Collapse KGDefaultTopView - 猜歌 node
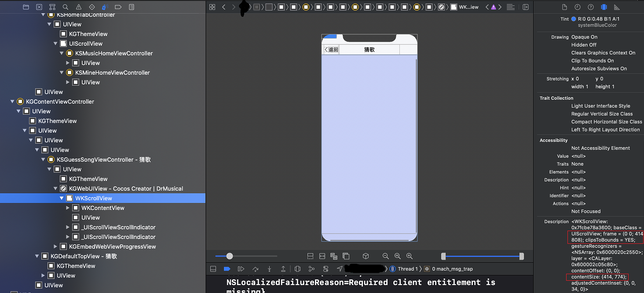644x293 pixels. click(x=37, y=257)
